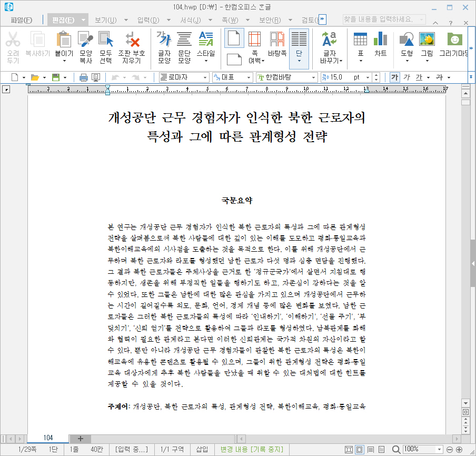The height and width of the screenshot is (456, 476).
Task: Open the Format (서식) menu
Action: point(190,20)
